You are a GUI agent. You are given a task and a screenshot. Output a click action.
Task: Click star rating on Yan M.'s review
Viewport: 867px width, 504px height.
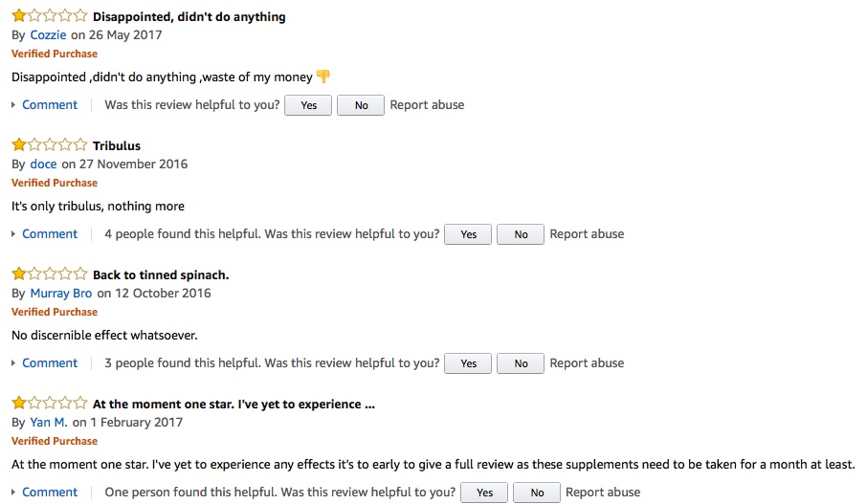pyautogui.click(x=49, y=404)
